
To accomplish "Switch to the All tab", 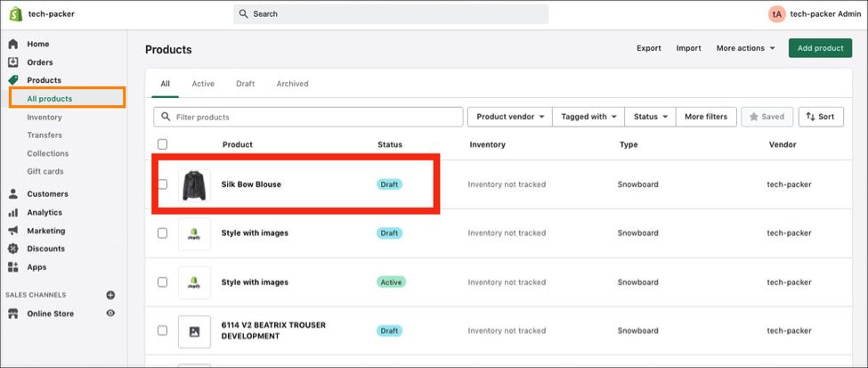I will (165, 84).
